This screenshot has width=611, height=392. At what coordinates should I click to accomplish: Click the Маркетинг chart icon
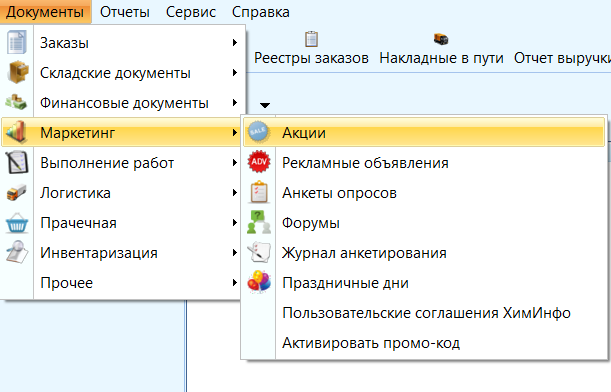coord(16,132)
